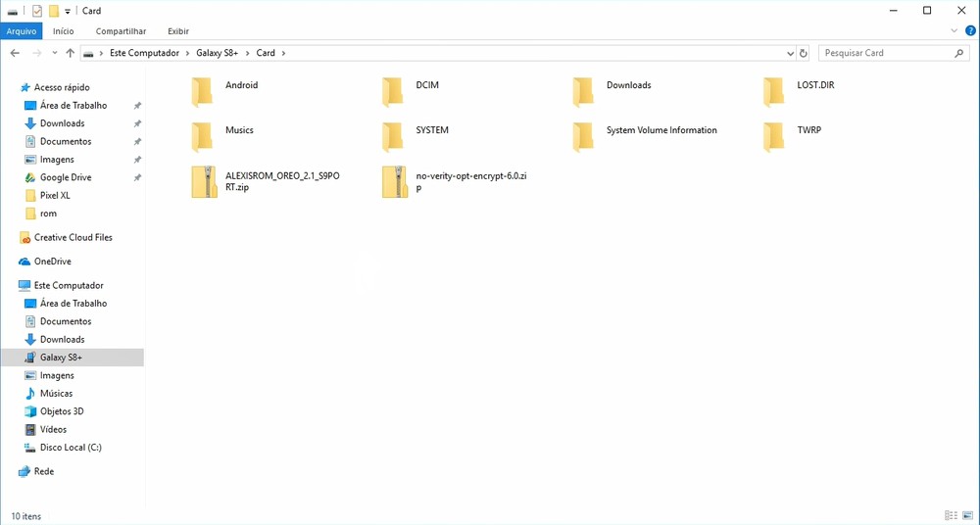
Task: Click the Pesquisar Card search box
Action: click(x=887, y=53)
